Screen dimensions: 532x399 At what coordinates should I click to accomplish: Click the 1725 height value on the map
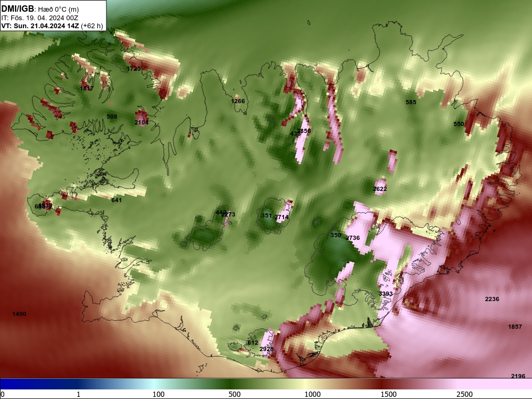[x=134, y=69]
